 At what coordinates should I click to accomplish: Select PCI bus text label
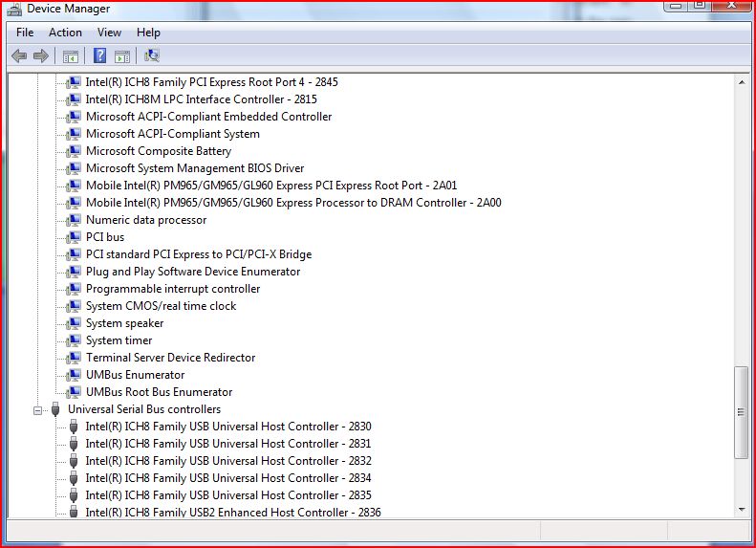coord(105,237)
